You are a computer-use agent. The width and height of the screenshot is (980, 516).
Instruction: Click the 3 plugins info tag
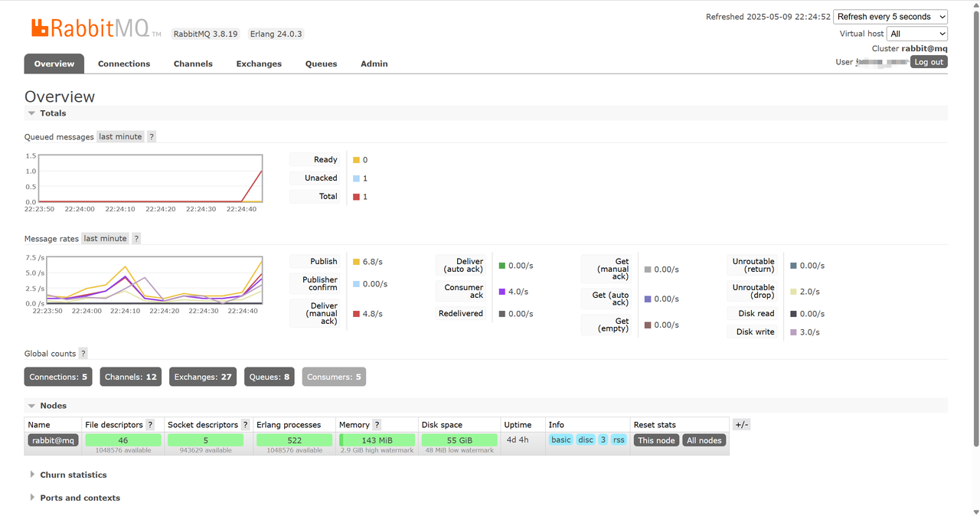(603, 440)
